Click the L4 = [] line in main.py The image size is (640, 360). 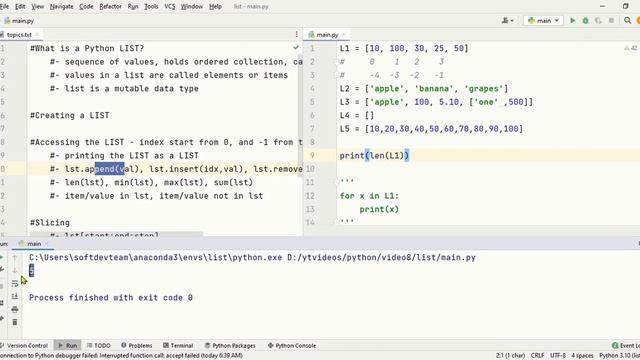(357, 116)
